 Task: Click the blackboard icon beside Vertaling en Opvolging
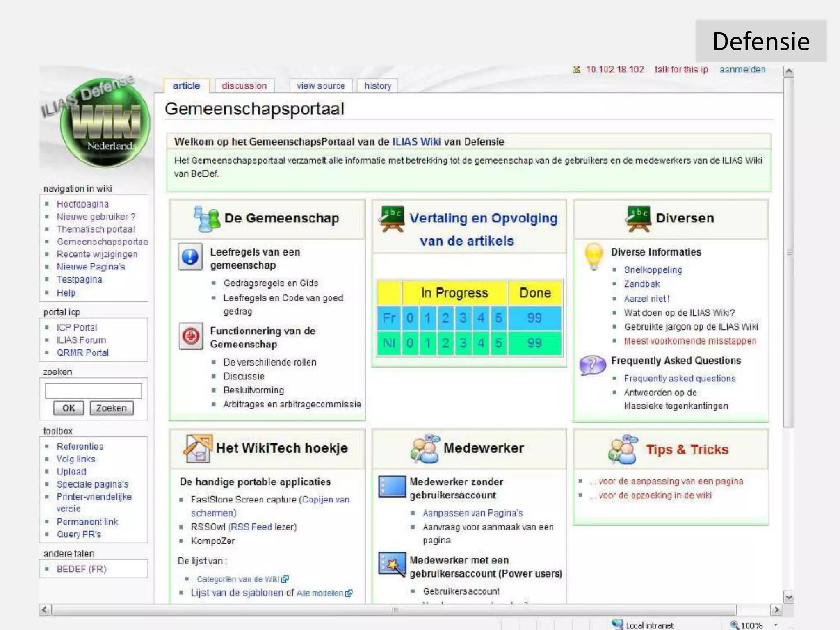[x=392, y=219]
